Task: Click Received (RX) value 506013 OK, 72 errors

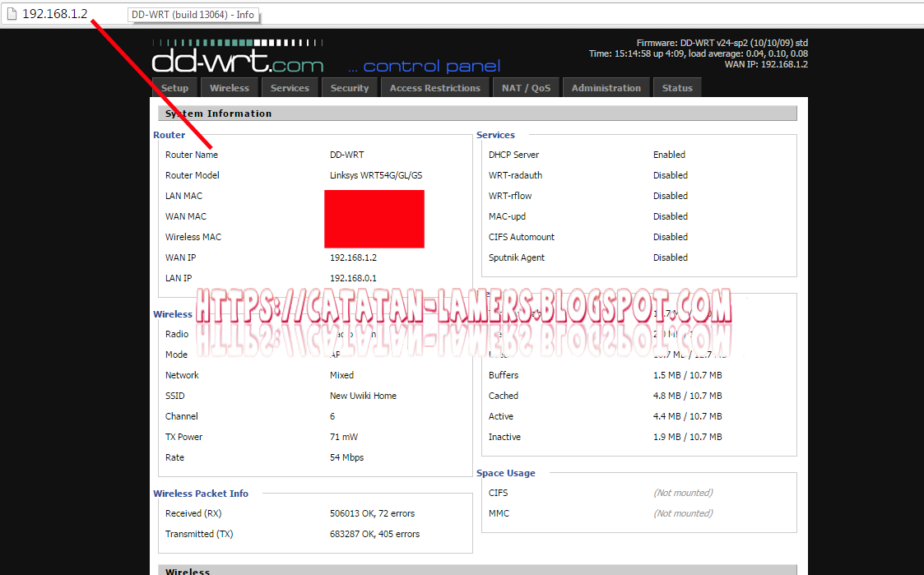Action: point(373,514)
